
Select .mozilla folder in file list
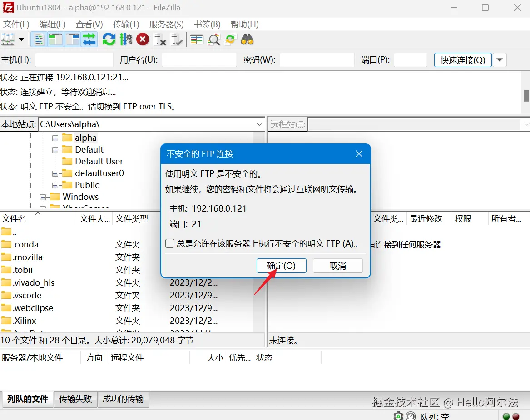coord(28,257)
